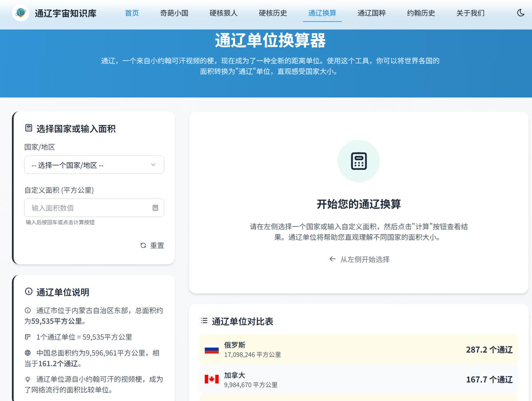Click the 国家/地区 label
Viewport: 532px width, 401px height.
[39, 147]
